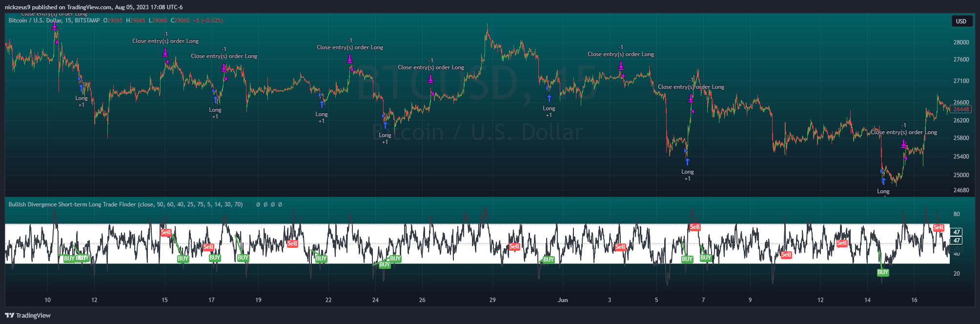Click the 29 date on time axis

point(492,300)
